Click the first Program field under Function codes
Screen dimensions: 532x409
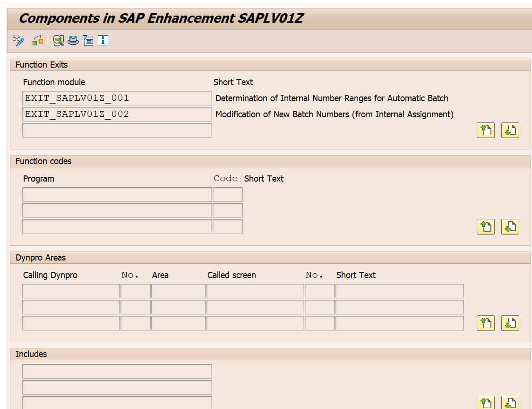click(117, 194)
